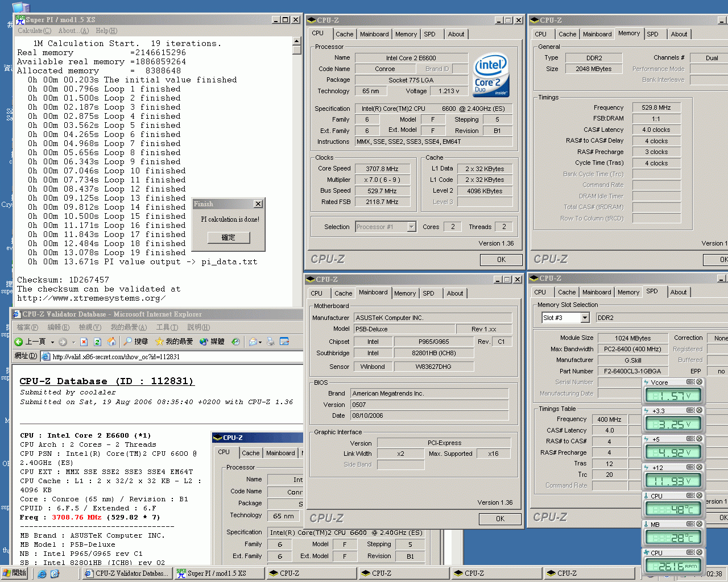Open the 工具(T) Tools menu in IE
The height and width of the screenshot is (582, 728).
pos(167,327)
